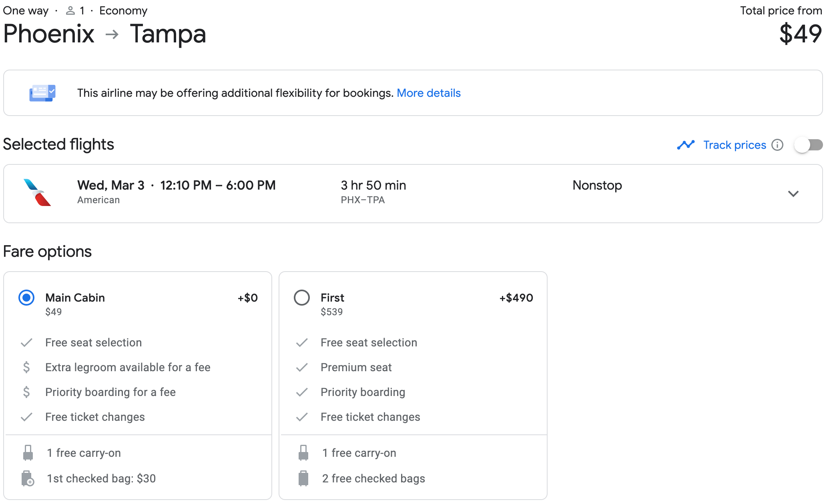Select the Main Cabin fare radio button
This screenshot has width=827, height=504.
(26, 298)
